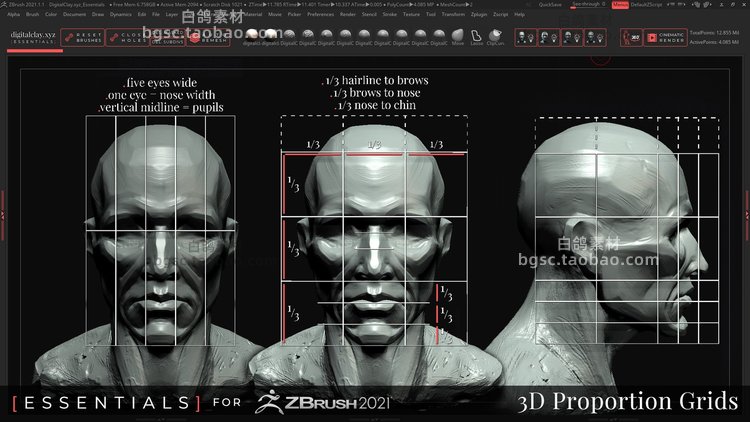Open the Movie menu
Viewport: 750px width, 422px height.
pyautogui.click(x=275, y=14)
